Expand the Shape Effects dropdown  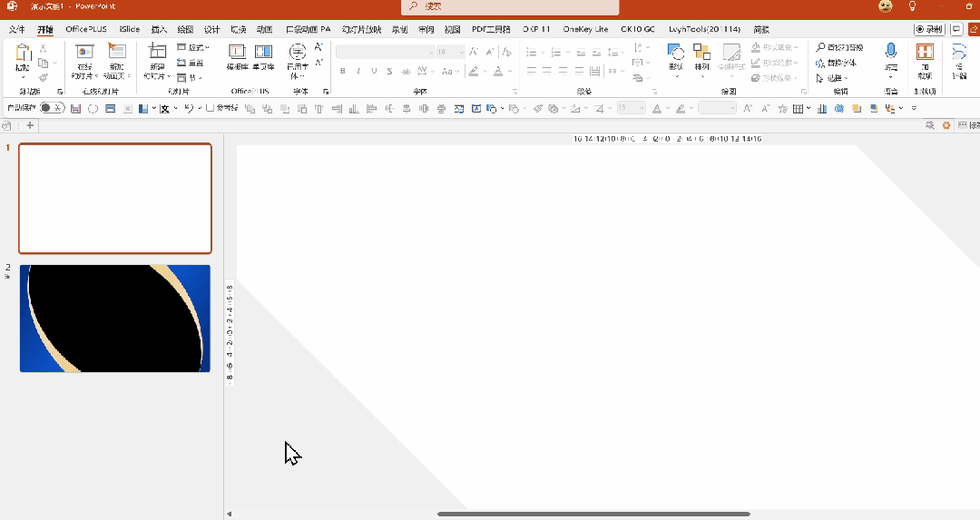774,78
